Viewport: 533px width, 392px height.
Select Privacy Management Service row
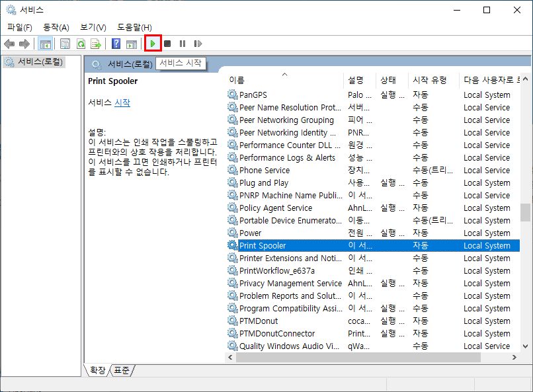click(x=373, y=284)
